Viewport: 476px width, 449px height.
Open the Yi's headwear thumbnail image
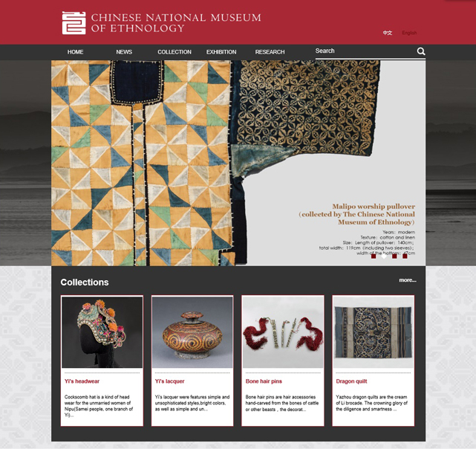tap(102, 332)
